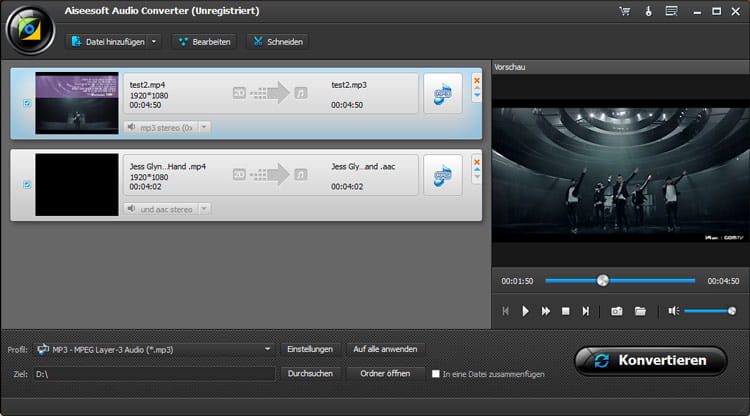The image size is (750, 416).
Task: Remove Jess Glyn file with orange X
Action: coord(477,162)
